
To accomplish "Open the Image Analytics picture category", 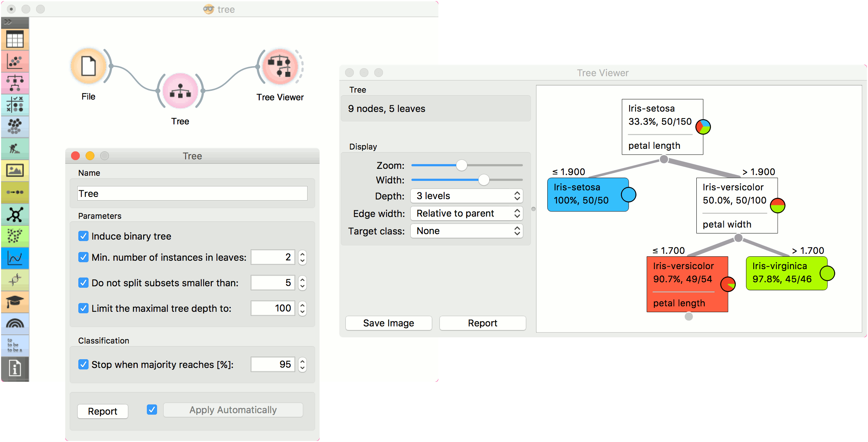I will point(15,170).
